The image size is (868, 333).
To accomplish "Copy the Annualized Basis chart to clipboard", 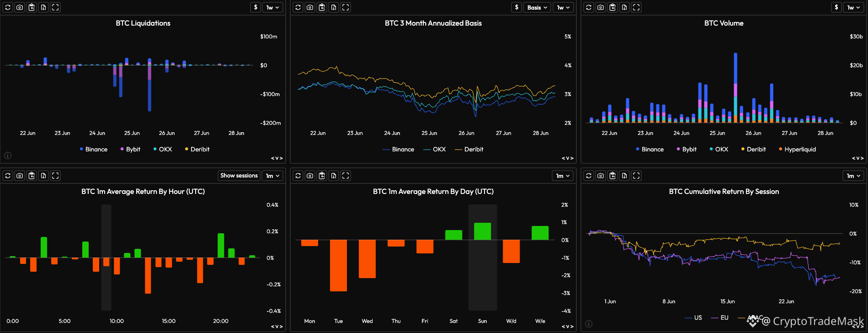I will click(x=322, y=7).
